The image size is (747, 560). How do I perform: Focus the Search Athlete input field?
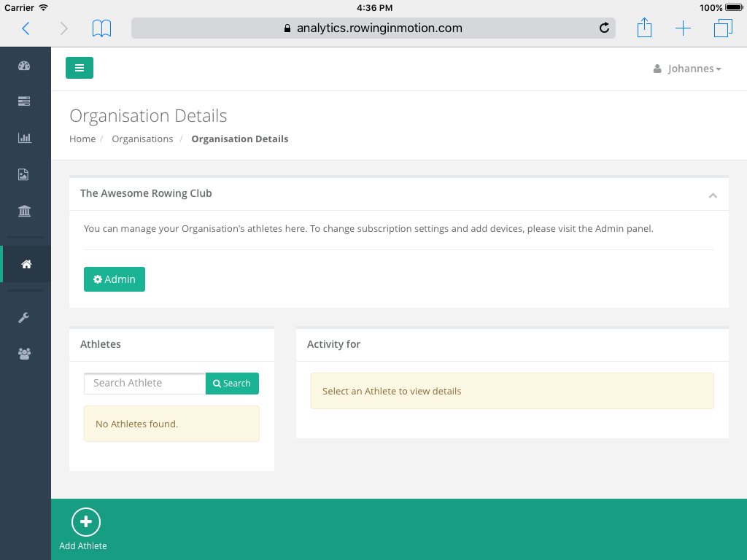[144, 384]
